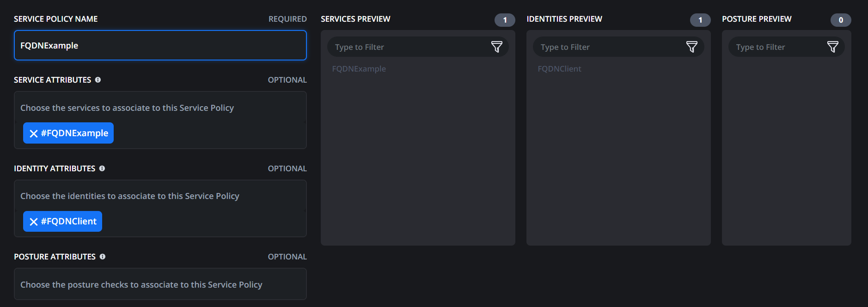Click the #FQDNExample tag label
Screen dimensions: 868x307
pyautogui.click(x=74, y=133)
